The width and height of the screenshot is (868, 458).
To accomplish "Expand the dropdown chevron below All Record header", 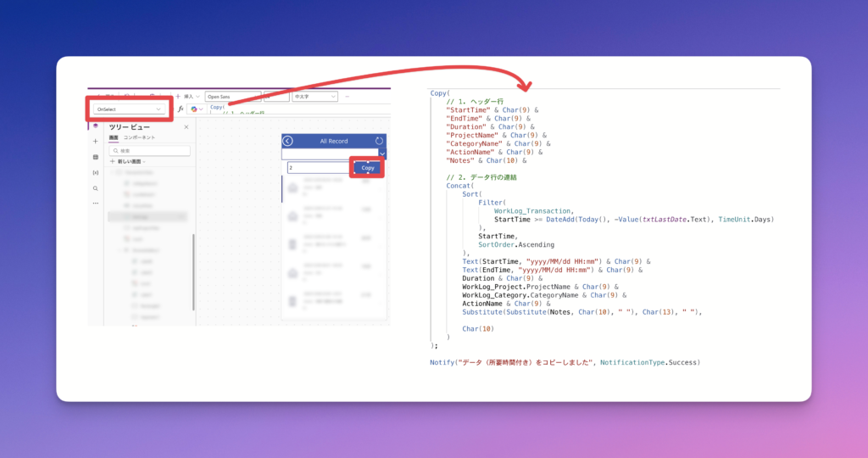I will click(x=382, y=154).
